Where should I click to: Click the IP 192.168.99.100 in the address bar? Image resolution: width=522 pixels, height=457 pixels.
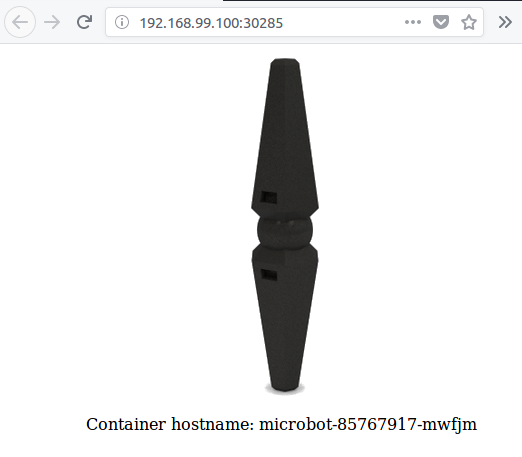(190, 23)
